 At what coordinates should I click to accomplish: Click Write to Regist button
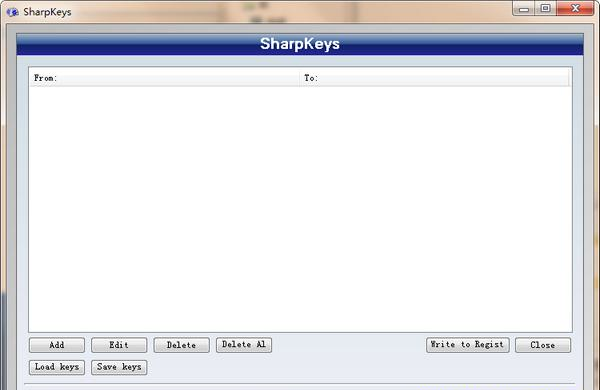(x=468, y=344)
